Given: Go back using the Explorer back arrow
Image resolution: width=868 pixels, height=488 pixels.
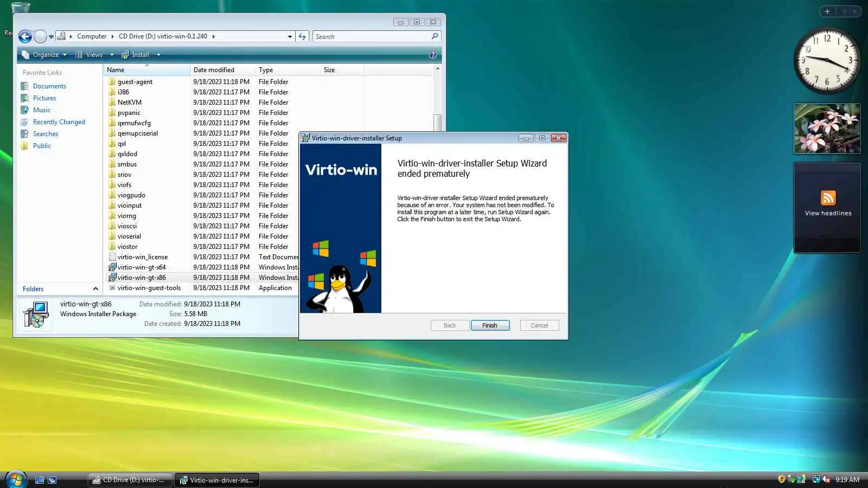Looking at the screenshot, I should click(x=25, y=36).
